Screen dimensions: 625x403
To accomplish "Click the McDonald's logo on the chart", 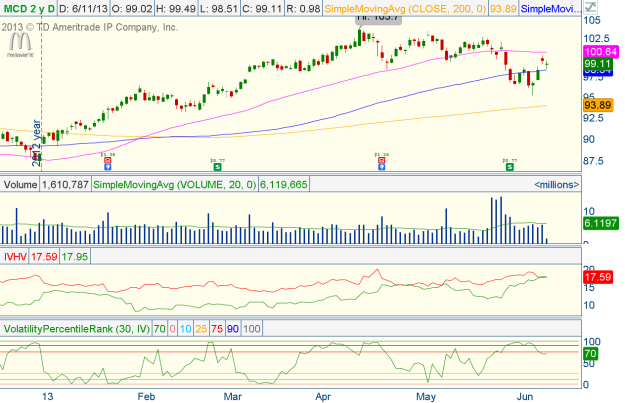I will tap(20, 45).
